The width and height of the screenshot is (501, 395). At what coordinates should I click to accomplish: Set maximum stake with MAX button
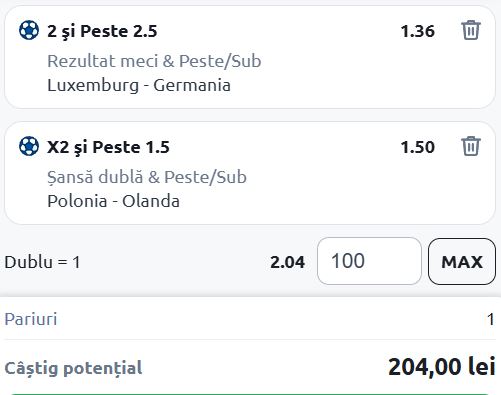coord(462,261)
